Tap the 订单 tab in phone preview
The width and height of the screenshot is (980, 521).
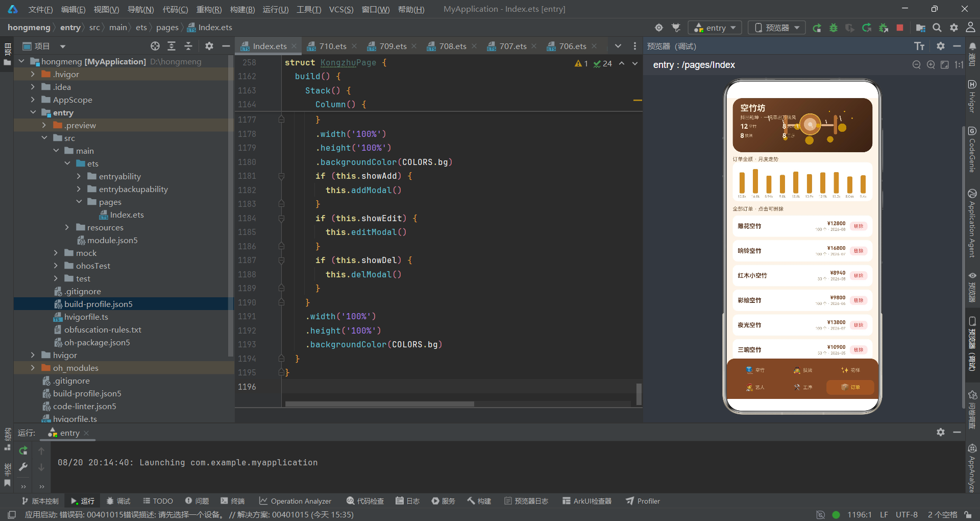click(x=850, y=387)
